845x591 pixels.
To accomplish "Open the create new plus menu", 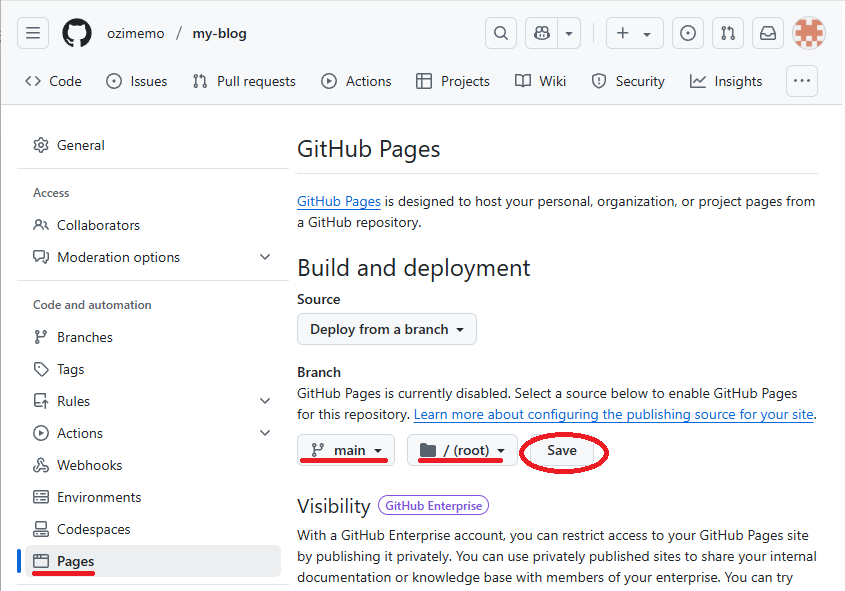I will 634,33.
